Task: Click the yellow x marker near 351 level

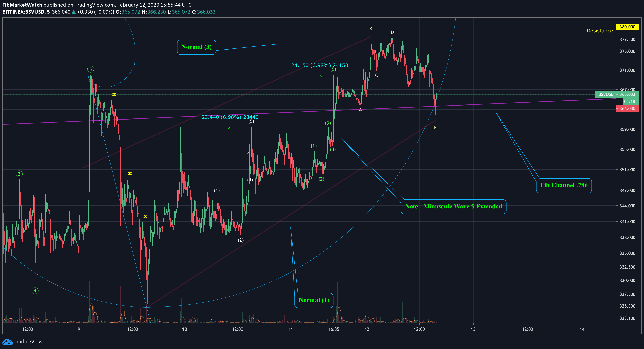Action: (130, 174)
